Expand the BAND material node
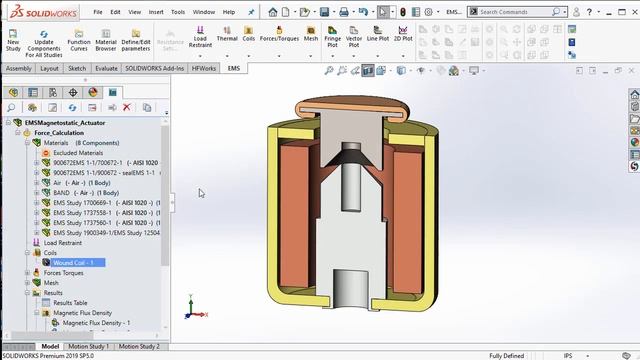The image size is (640, 360). coord(37,193)
